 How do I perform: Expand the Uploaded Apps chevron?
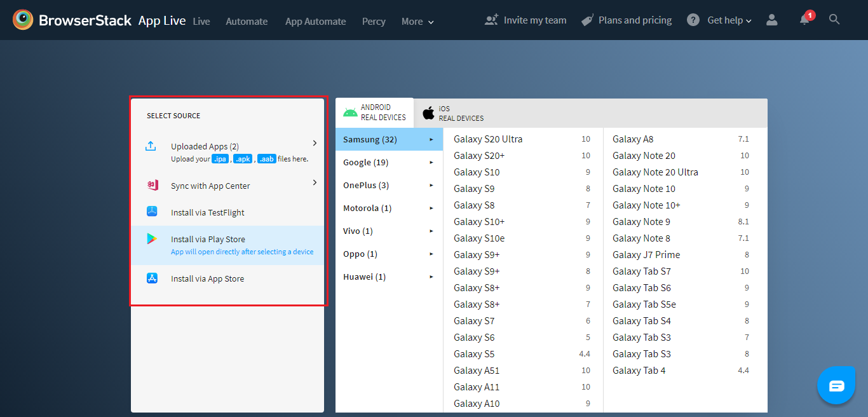pos(315,143)
